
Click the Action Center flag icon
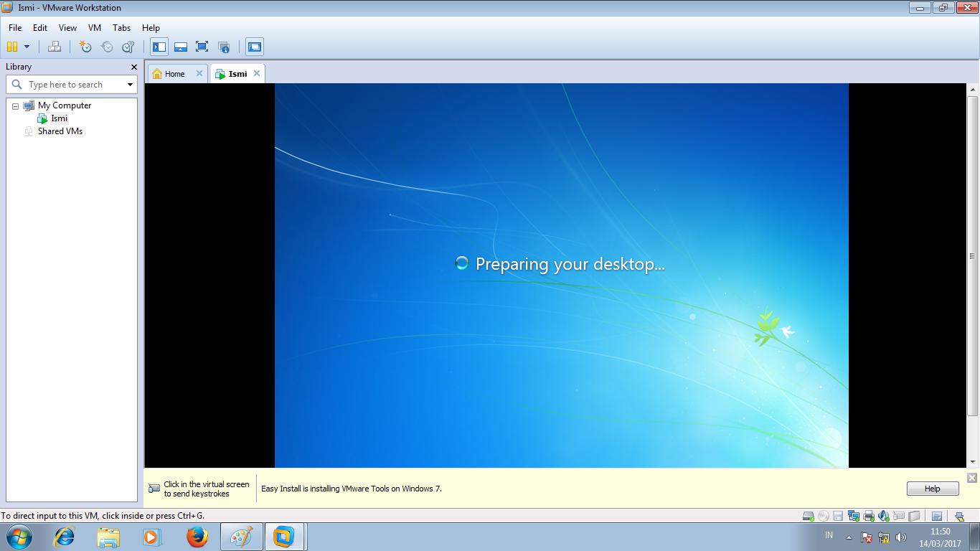pyautogui.click(x=867, y=537)
